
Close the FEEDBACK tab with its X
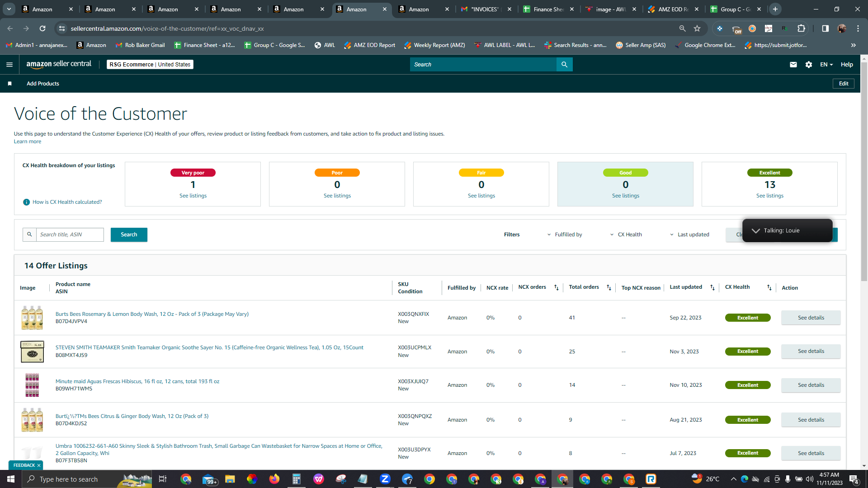39,465
